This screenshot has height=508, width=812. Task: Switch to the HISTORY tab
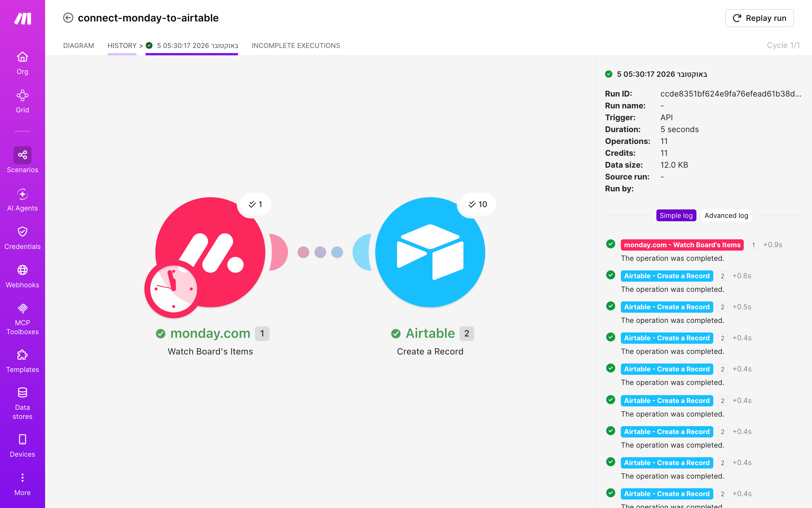(x=122, y=46)
